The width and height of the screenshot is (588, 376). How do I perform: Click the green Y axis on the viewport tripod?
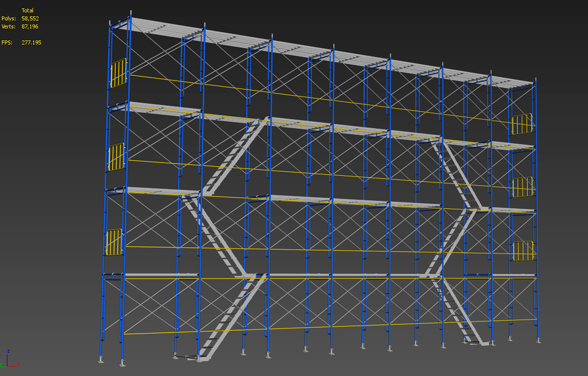coord(3,367)
